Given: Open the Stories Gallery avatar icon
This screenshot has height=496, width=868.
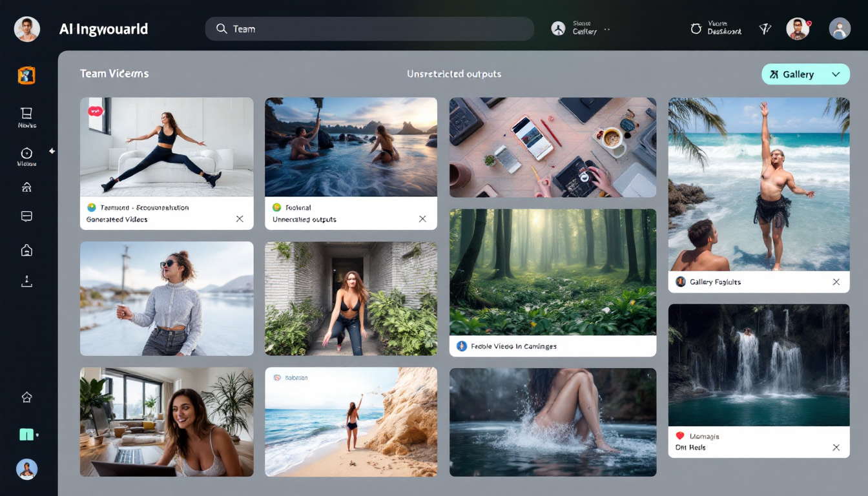Looking at the screenshot, I should pos(559,28).
